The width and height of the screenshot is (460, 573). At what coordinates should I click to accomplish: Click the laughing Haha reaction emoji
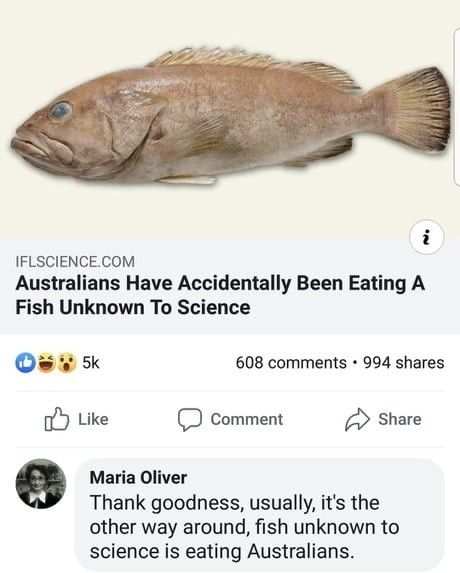[46, 363]
